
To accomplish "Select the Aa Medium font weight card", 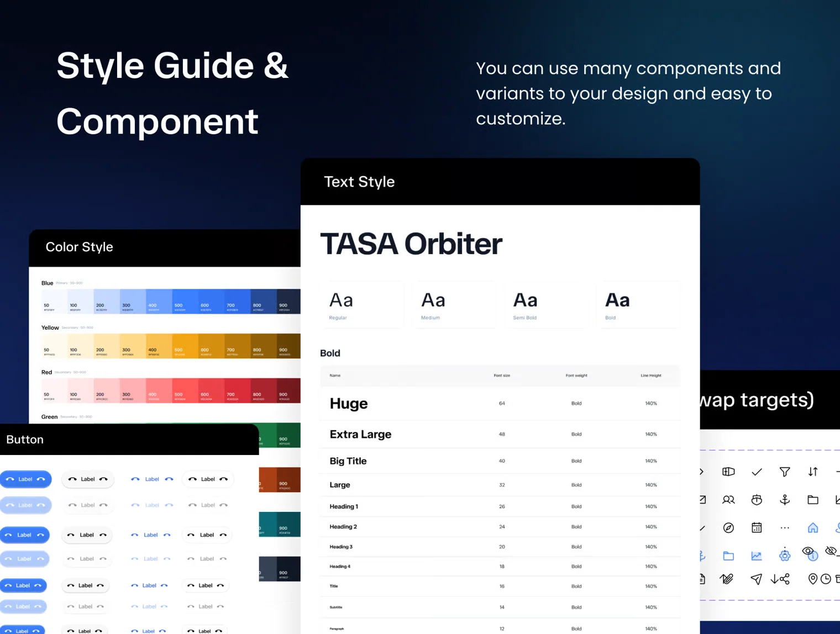I will coord(454,305).
